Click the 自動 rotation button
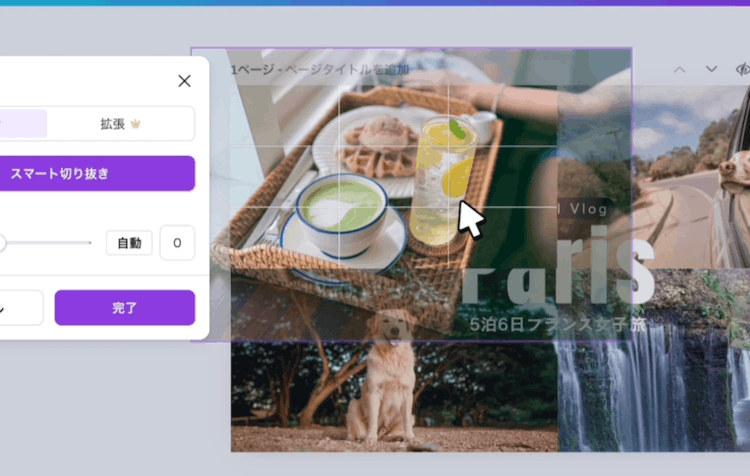The image size is (750, 476). [x=129, y=243]
